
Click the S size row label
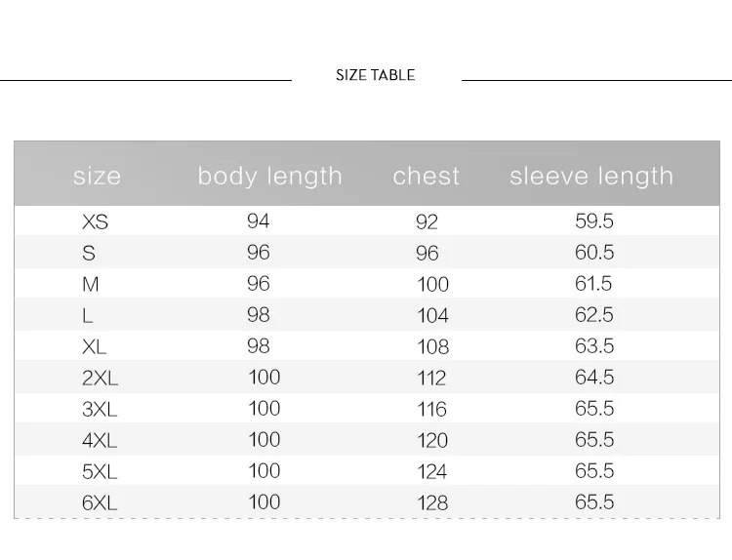click(x=89, y=253)
